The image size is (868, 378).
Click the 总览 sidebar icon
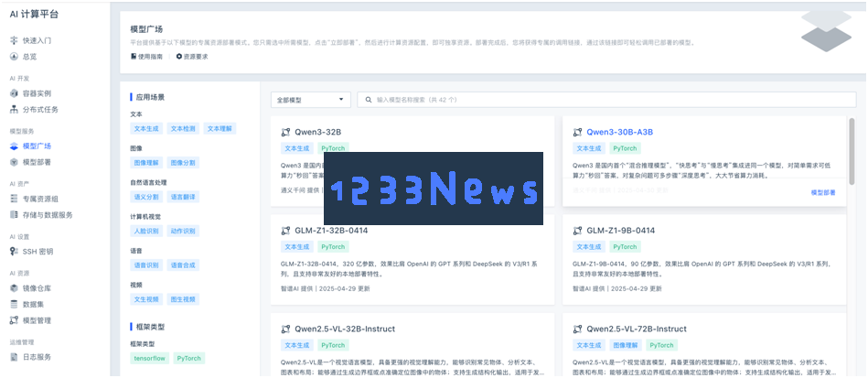click(15, 57)
